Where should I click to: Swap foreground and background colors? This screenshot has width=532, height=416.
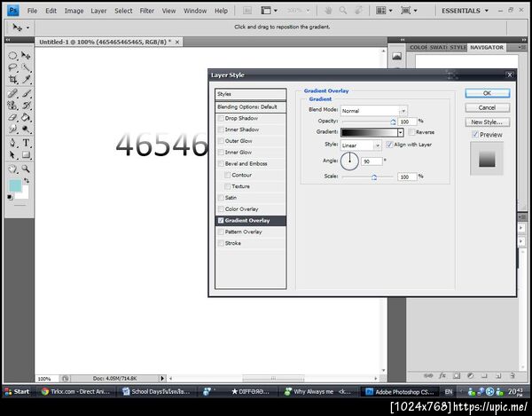pos(27,181)
